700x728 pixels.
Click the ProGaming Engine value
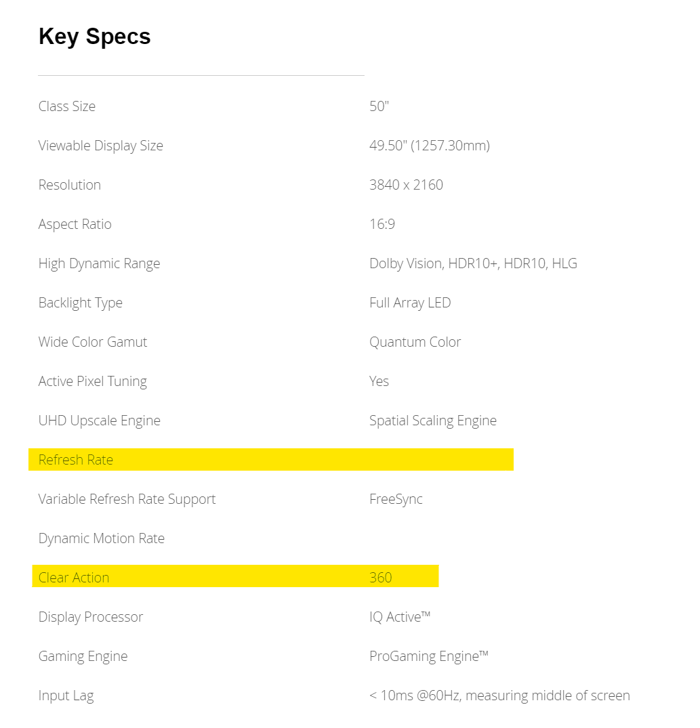[x=428, y=656]
